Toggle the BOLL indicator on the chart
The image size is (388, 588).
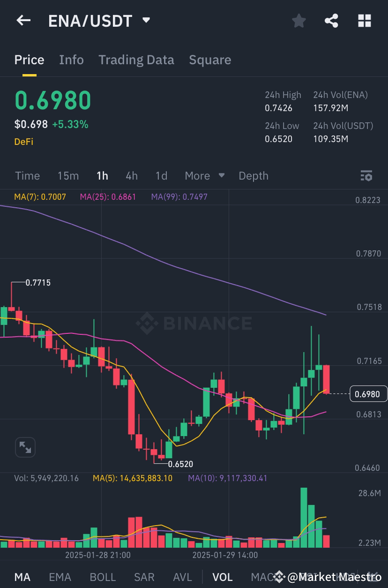(103, 577)
